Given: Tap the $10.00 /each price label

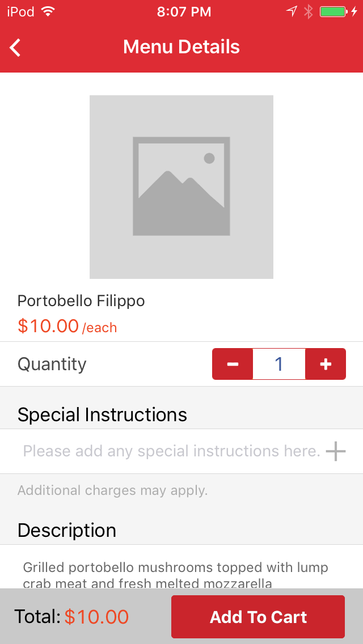Looking at the screenshot, I should click(x=67, y=326).
